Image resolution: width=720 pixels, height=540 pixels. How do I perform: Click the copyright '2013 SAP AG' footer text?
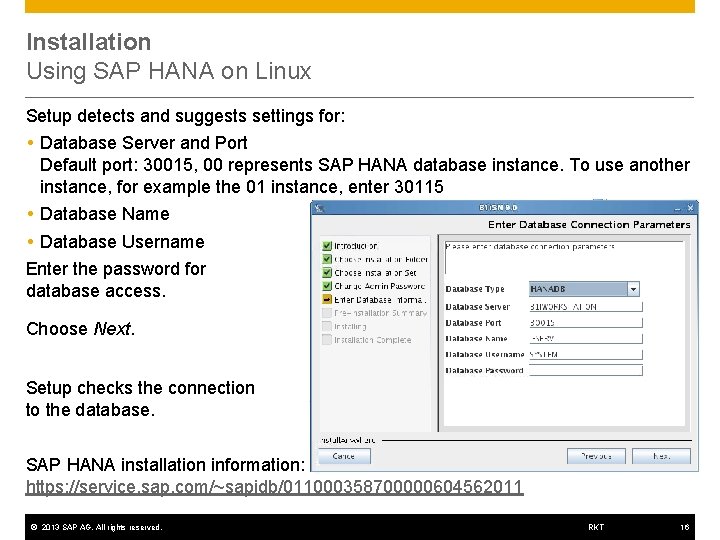pos(96,527)
